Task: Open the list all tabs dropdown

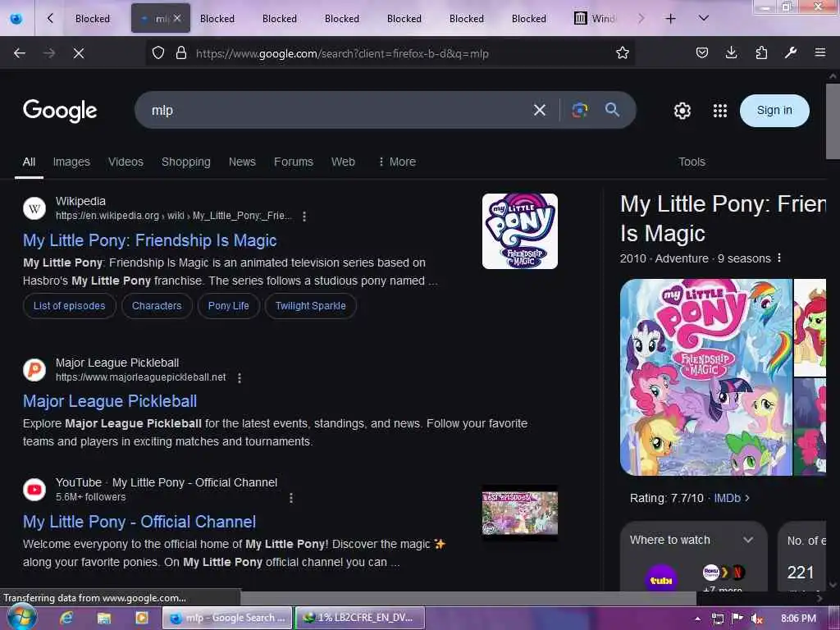Action: pos(704,19)
